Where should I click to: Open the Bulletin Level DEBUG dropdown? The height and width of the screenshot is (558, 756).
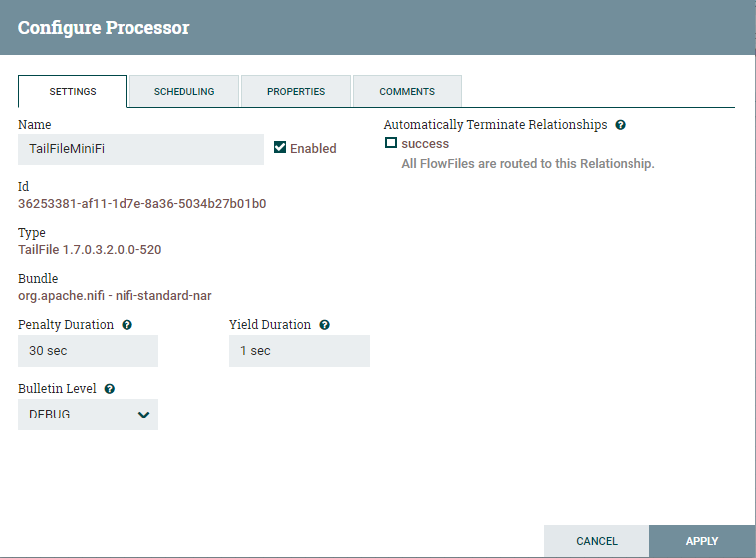(x=88, y=415)
